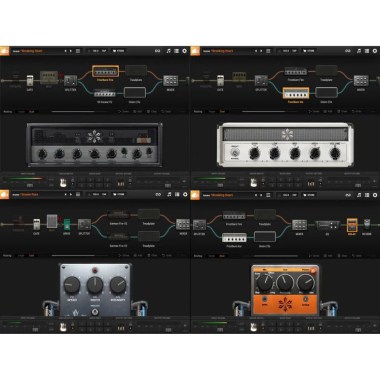
Task: Click the STORE button above the black amplifier
Action: (x=119, y=51)
